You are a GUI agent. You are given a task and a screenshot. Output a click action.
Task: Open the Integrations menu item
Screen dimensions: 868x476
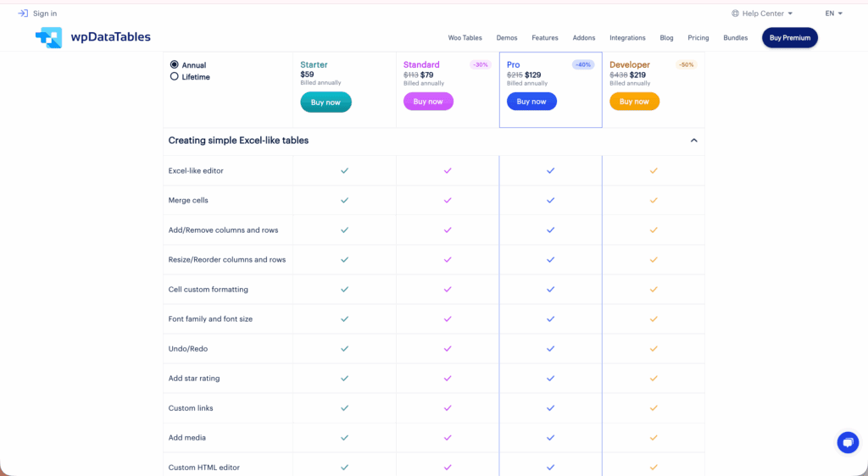[627, 37]
